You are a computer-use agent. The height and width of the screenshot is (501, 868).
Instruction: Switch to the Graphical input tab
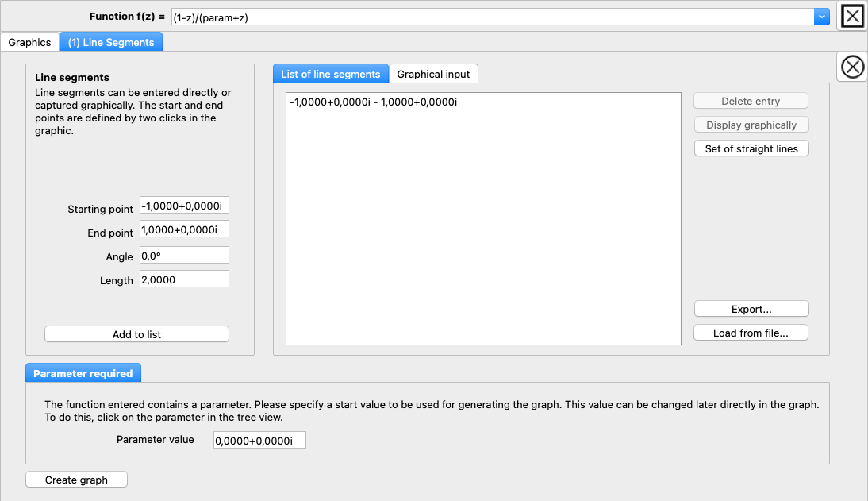433,74
